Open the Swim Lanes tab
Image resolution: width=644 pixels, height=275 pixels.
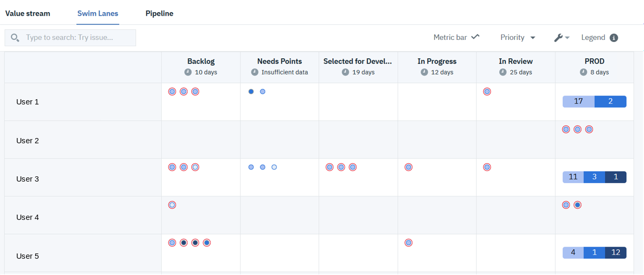pyautogui.click(x=98, y=14)
